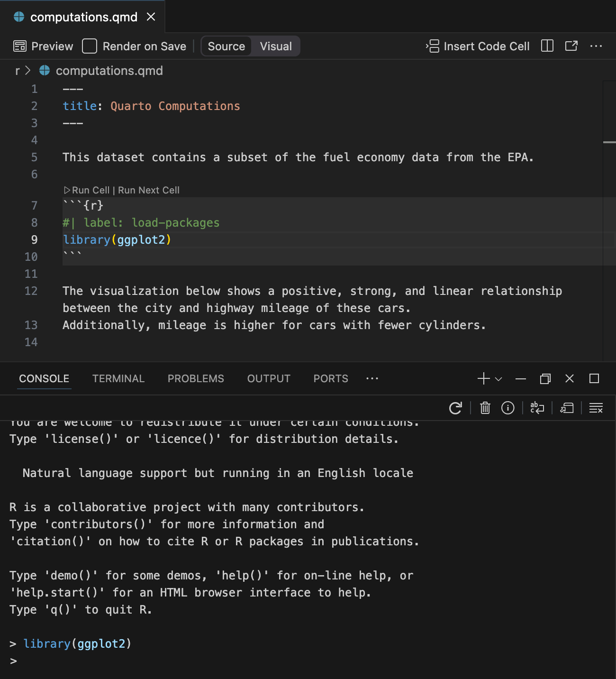Expand the breadcrumb chevron next to r
The width and height of the screenshot is (616, 679).
[27, 70]
